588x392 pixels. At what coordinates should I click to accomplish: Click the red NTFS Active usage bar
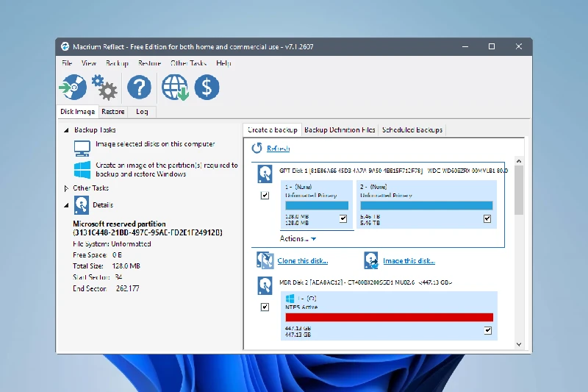click(388, 317)
